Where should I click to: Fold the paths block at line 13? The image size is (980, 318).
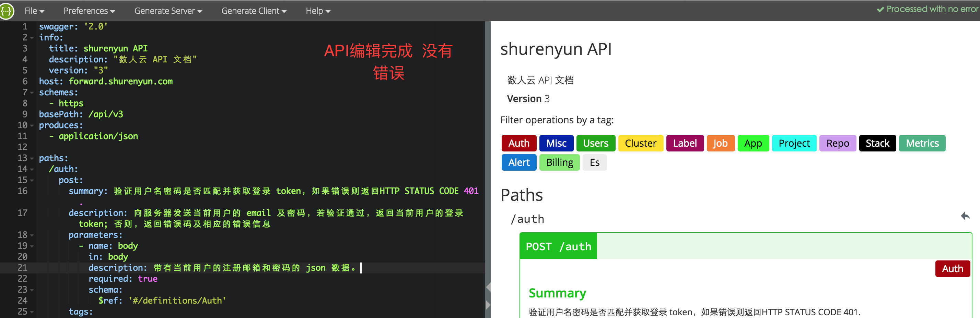pos(32,158)
